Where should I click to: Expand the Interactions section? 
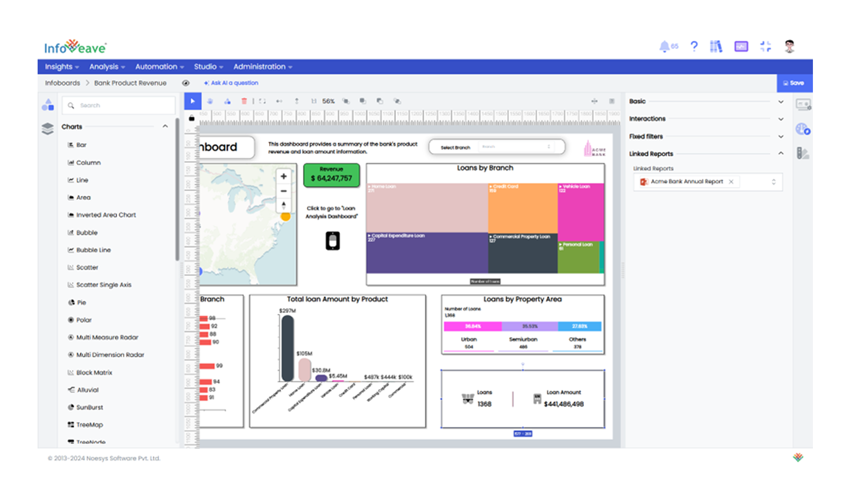[780, 119]
